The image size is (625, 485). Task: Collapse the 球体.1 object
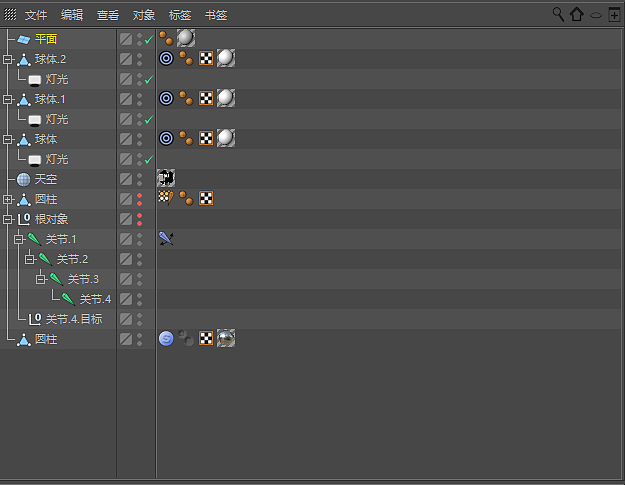[x=8, y=100]
